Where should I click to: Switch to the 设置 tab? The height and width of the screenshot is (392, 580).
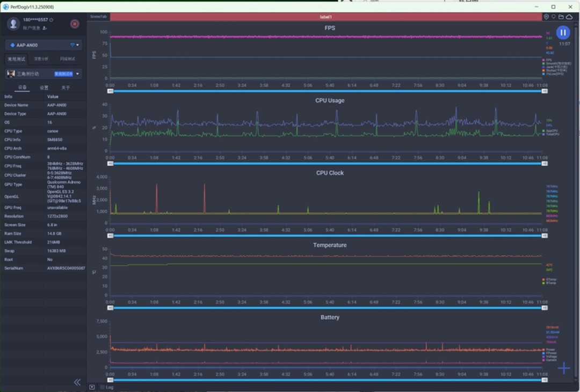pos(44,88)
